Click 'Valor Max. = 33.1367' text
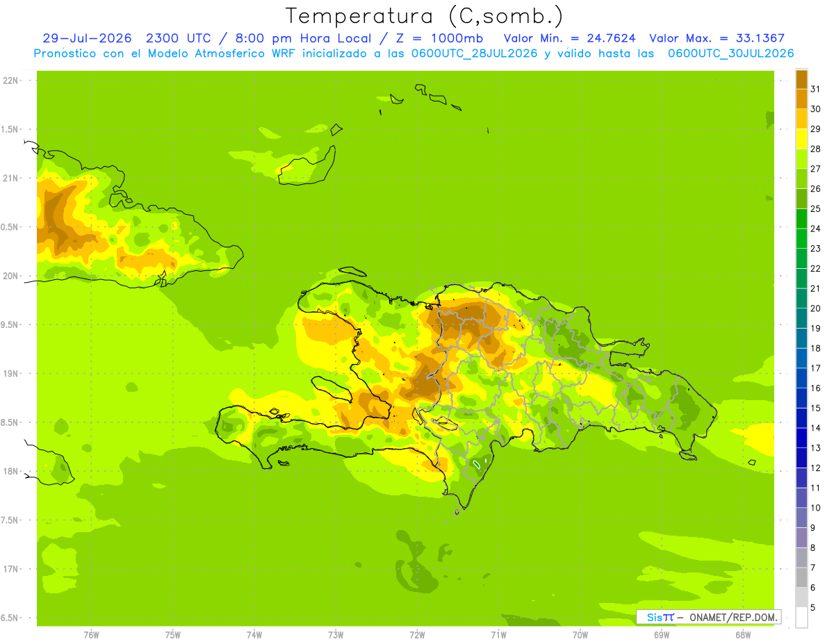 coord(717,38)
